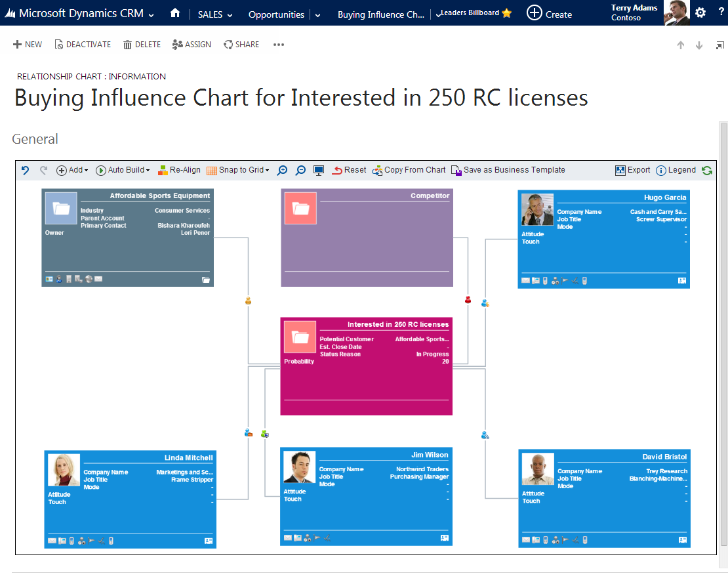Click the red person connector icon
Image resolution: width=728 pixels, height=586 pixels.
tap(468, 300)
